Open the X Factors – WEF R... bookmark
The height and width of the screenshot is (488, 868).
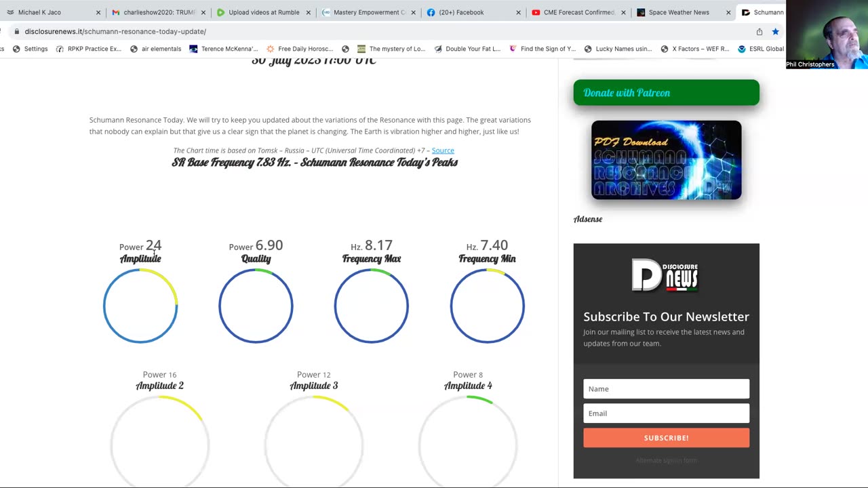pyautogui.click(x=694, y=49)
